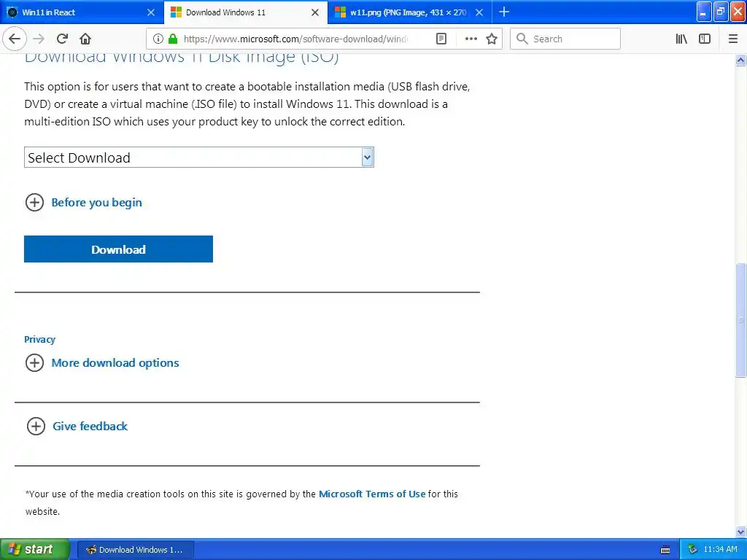Image resolution: width=747 pixels, height=560 pixels.
Task: Click the system tray notification icon near clock
Action: [x=693, y=550]
